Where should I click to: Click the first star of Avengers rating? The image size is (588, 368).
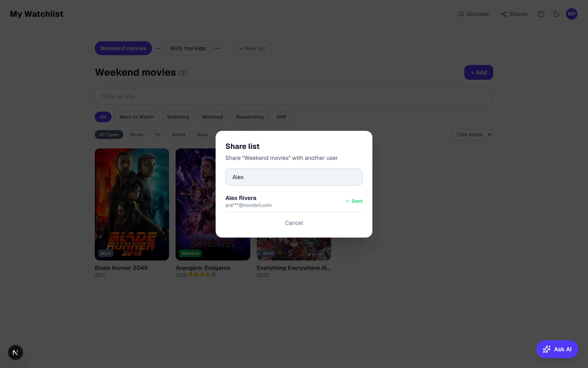(191, 275)
